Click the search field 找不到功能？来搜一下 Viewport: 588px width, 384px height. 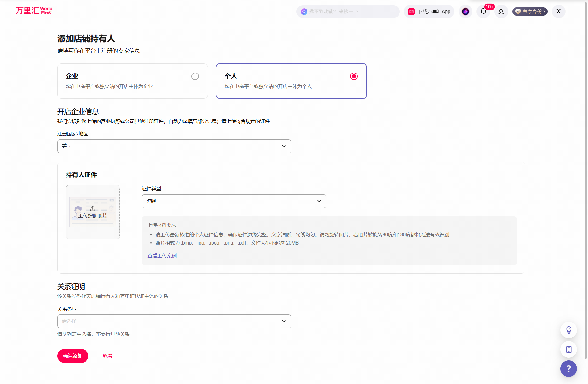point(348,12)
